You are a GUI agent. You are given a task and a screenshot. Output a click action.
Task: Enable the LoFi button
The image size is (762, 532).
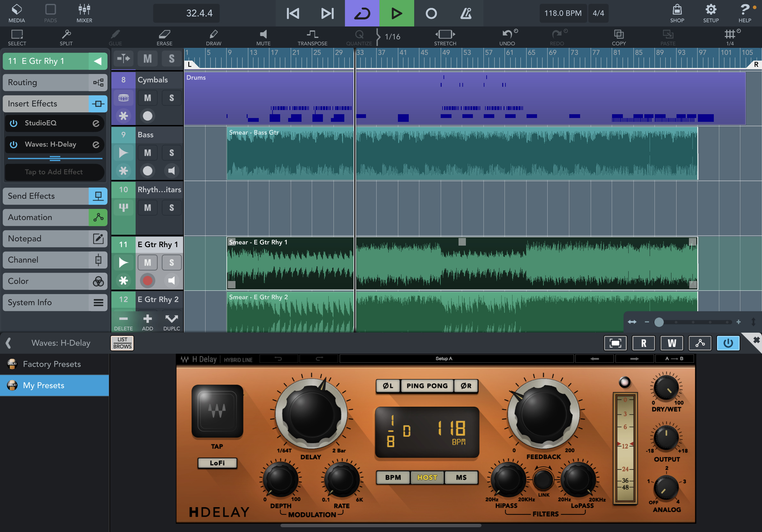pos(217,463)
